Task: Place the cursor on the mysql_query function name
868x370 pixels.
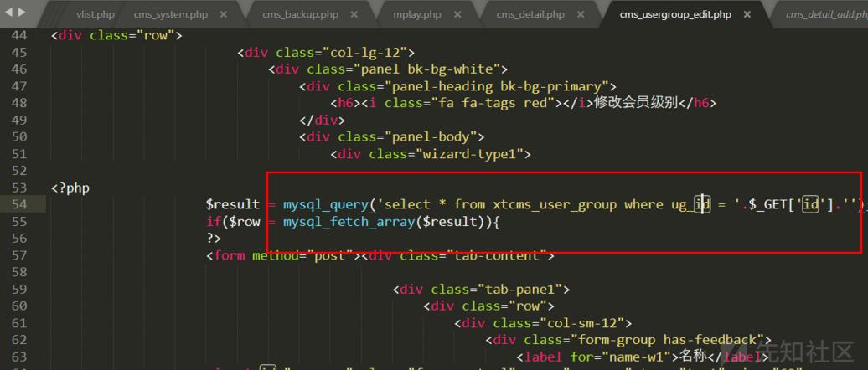Action: pyautogui.click(x=326, y=204)
